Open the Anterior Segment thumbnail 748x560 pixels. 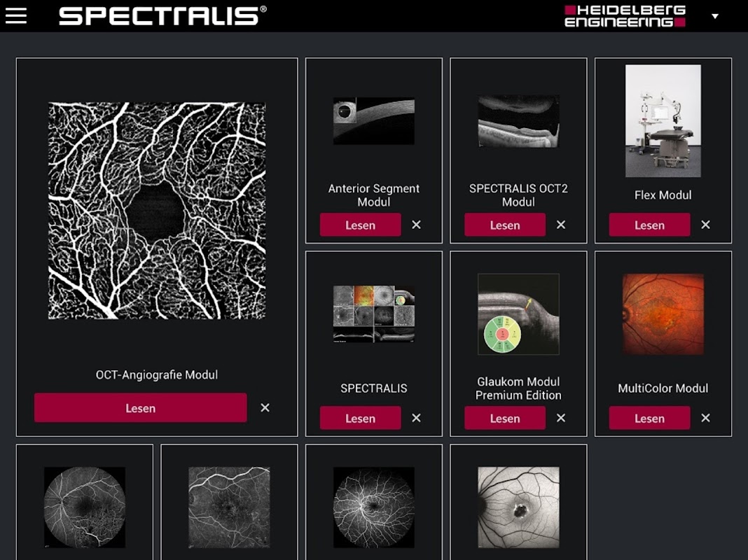point(374,120)
